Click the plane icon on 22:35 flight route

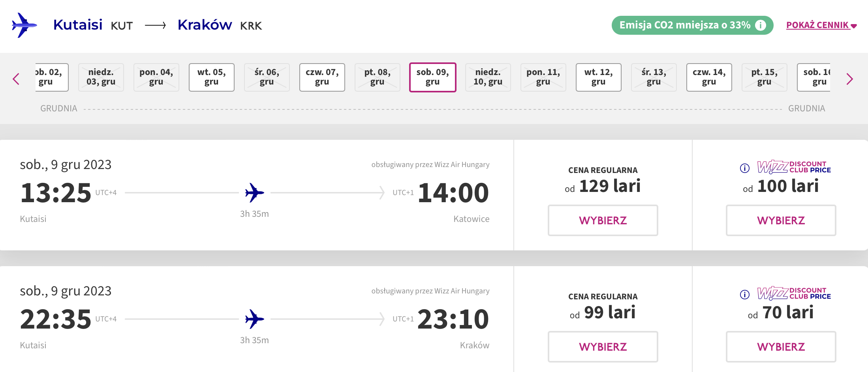coord(255,319)
